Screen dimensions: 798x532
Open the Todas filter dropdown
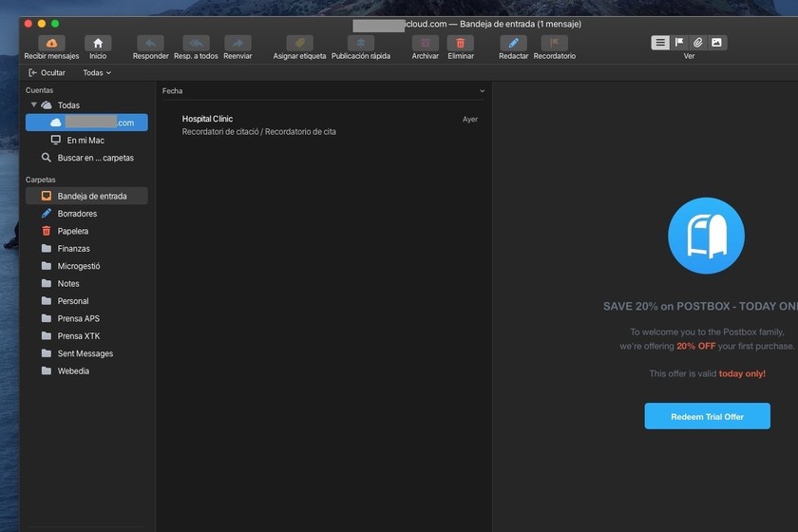(x=97, y=73)
